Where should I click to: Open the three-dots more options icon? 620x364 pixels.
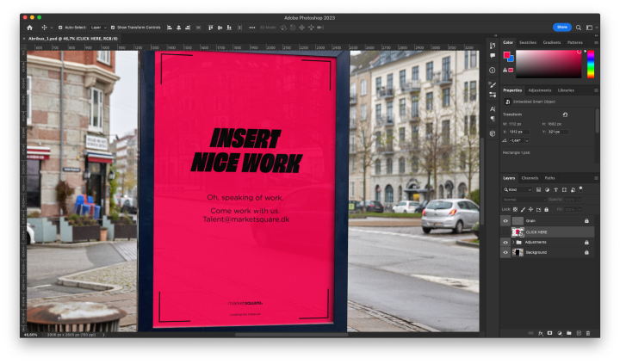[252, 28]
